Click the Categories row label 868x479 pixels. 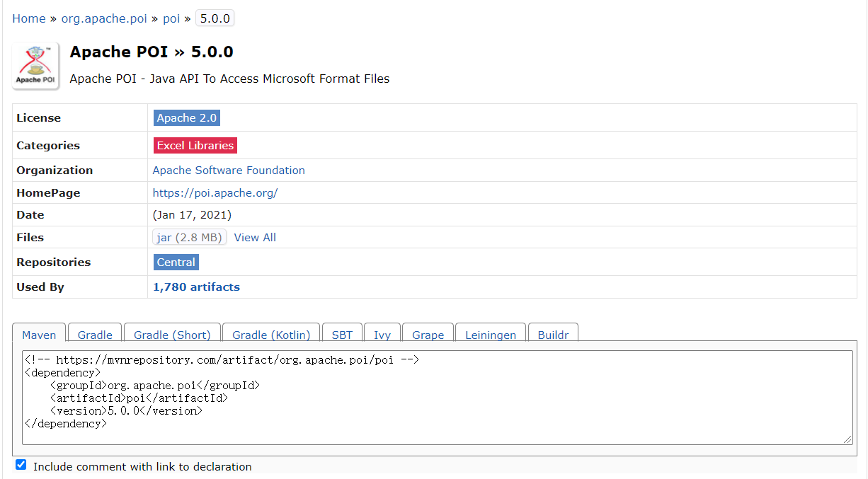coord(48,146)
